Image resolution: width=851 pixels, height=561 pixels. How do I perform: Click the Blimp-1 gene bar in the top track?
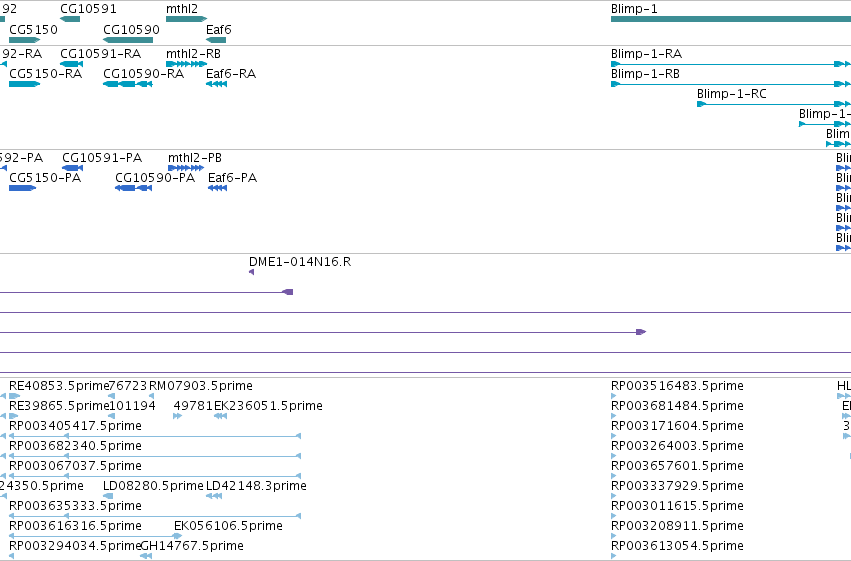[731, 19]
